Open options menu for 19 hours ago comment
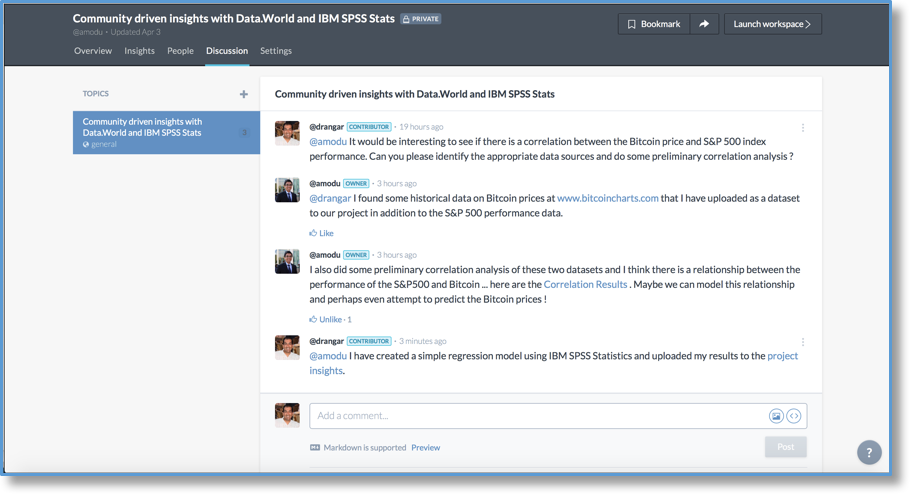910x494 pixels. click(803, 127)
